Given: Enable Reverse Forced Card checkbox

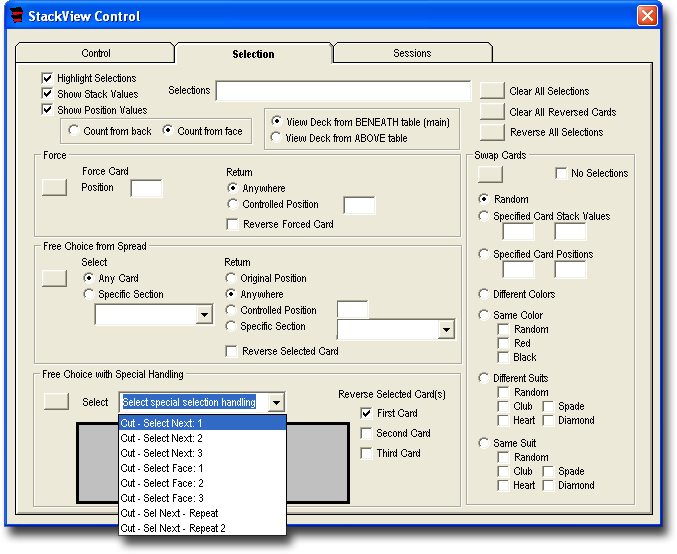Looking at the screenshot, I should (232, 224).
